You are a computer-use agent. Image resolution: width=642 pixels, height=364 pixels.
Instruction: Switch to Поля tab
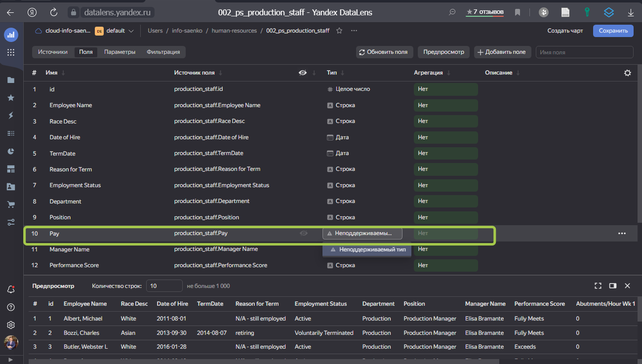click(x=86, y=52)
